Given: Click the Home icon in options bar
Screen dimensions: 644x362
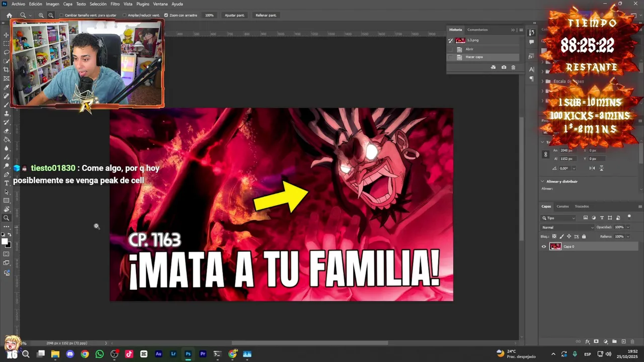Looking at the screenshot, I should [9, 15].
